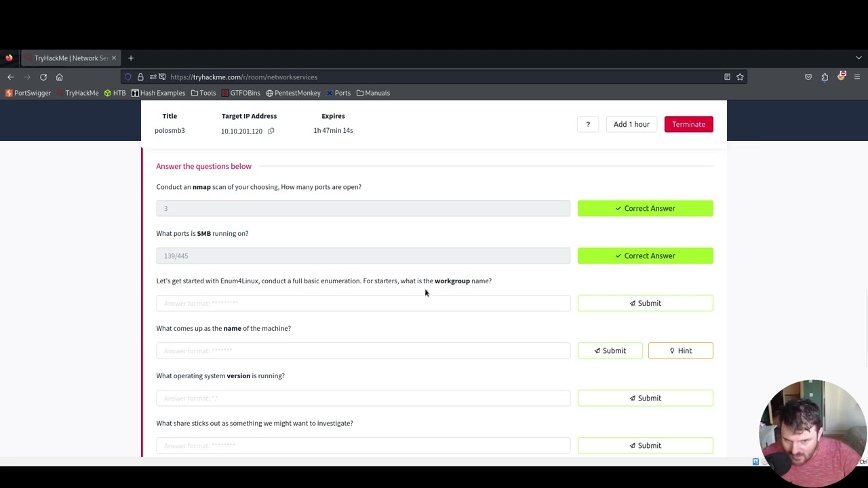Expand the list of all tabs
The height and width of the screenshot is (488, 868).
pyautogui.click(x=859, y=58)
